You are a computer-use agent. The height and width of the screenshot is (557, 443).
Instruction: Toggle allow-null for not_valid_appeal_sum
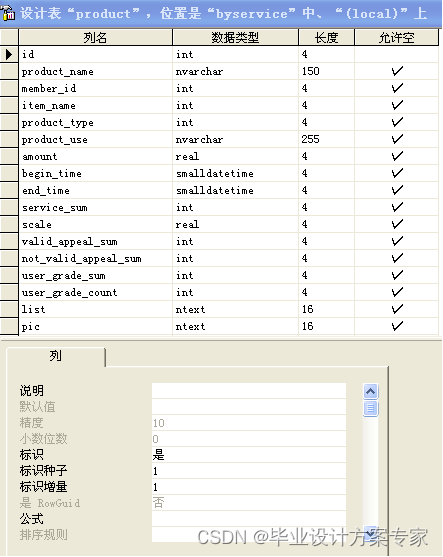(x=397, y=259)
